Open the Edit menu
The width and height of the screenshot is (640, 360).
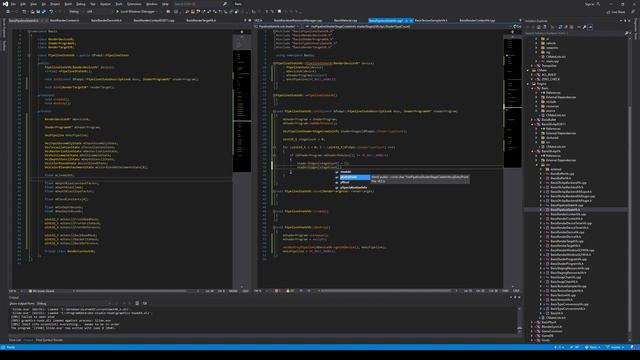click(x=23, y=4)
